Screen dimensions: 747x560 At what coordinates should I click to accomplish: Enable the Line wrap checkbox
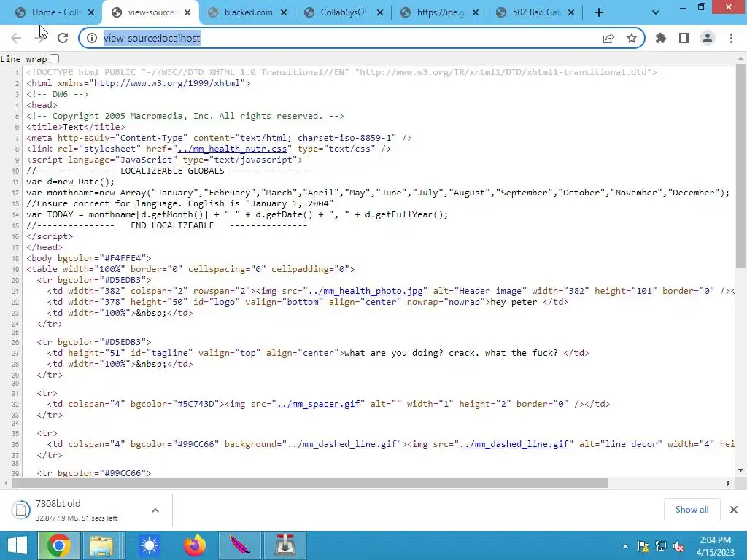54,59
